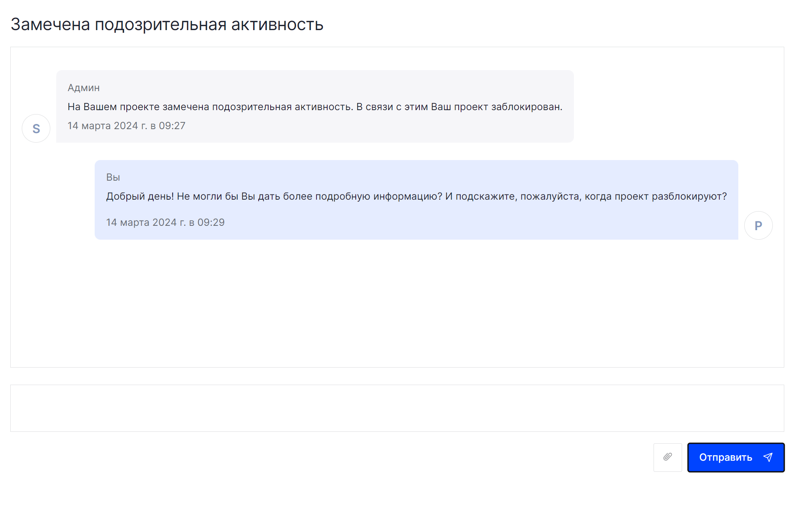Click the paperclip attach file icon
This screenshot has width=812, height=513.
pos(667,457)
